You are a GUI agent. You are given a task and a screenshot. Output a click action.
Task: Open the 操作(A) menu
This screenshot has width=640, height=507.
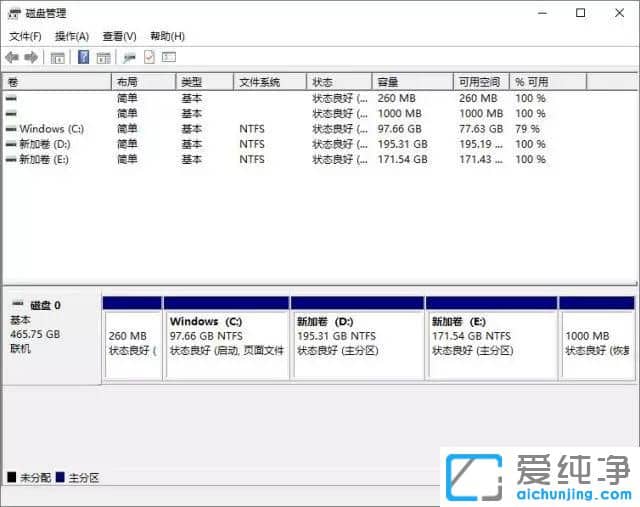point(71,36)
